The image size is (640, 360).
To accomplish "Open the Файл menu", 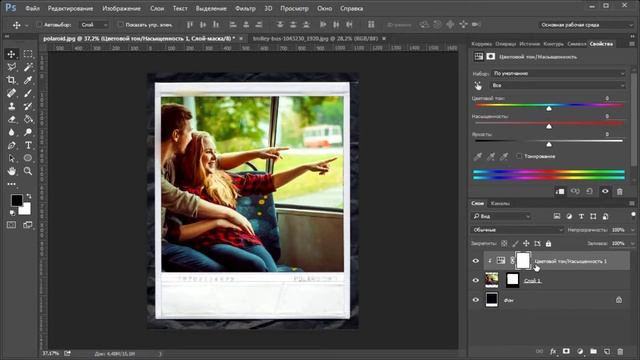I will [32, 8].
